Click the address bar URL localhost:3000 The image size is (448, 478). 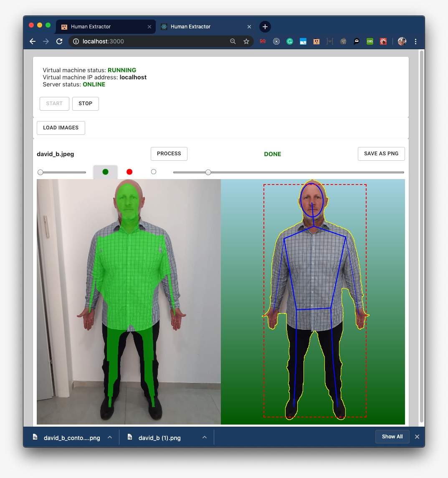(x=103, y=41)
